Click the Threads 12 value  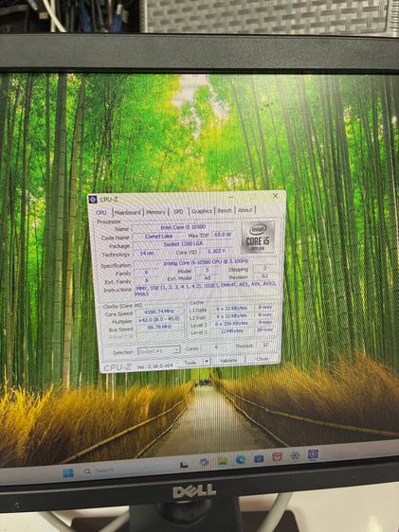click(265, 346)
